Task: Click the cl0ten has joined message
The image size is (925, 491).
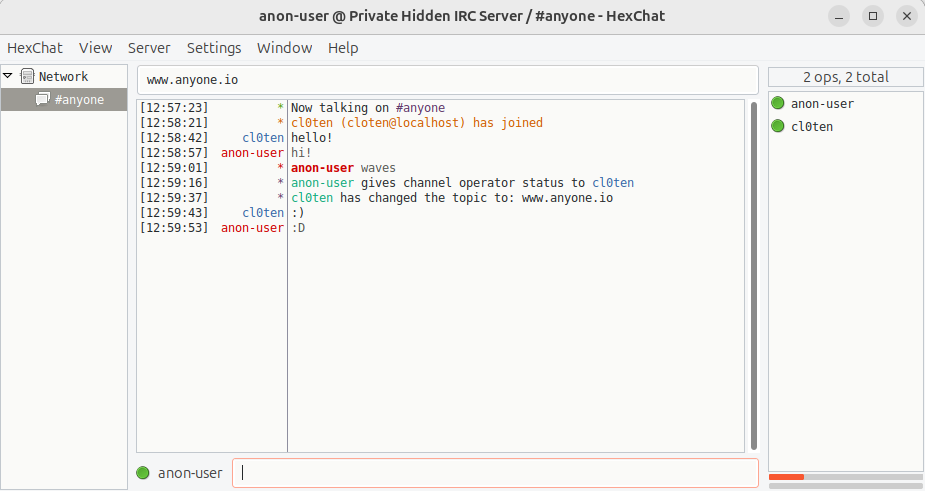Action: tap(416, 123)
